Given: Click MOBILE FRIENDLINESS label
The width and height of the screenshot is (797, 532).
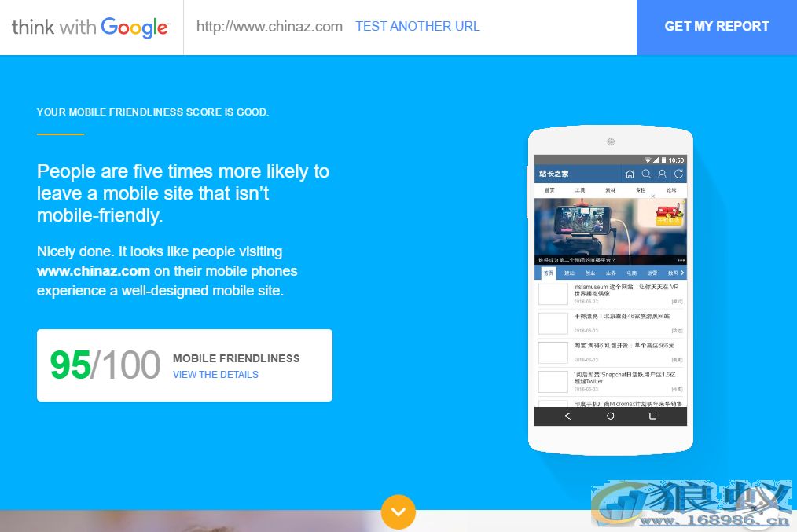Looking at the screenshot, I should [x=237, y=358].
